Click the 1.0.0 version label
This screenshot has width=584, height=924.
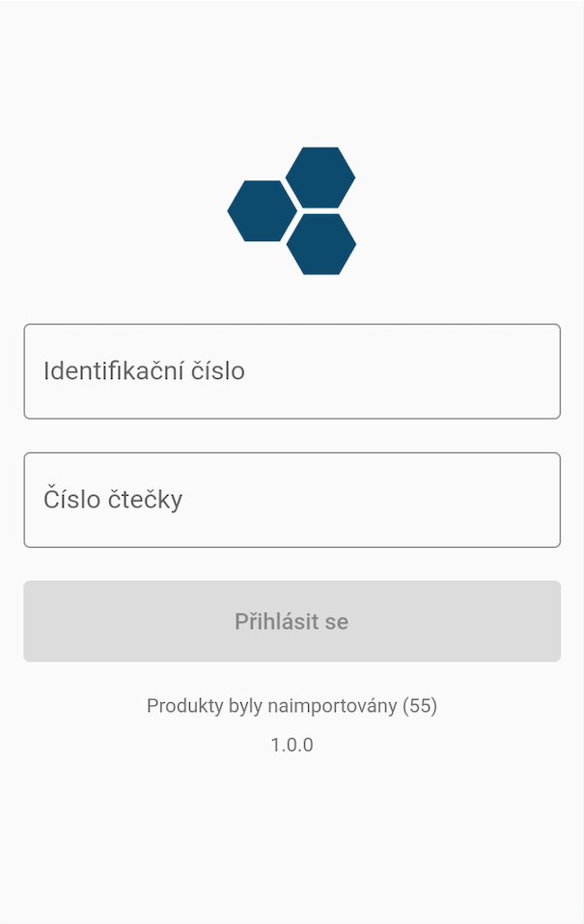click(292, 745)
